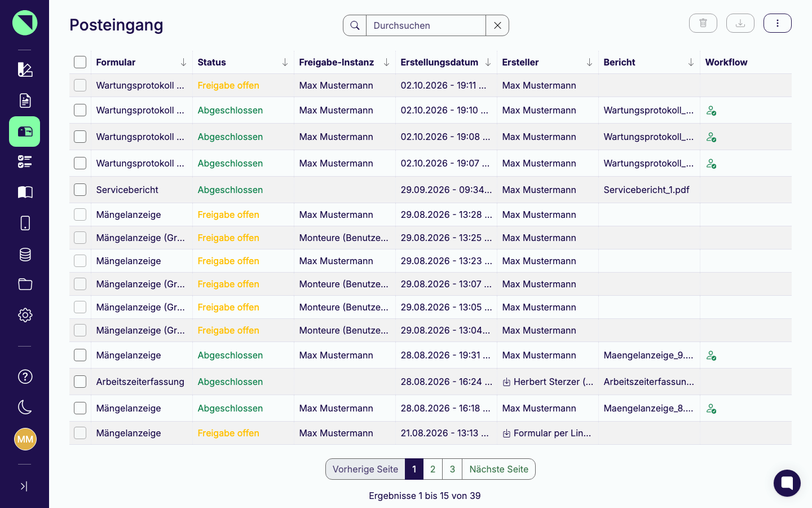Screen dimensions: 812x508
Task: Go to page 2
Action: point(433,469)
